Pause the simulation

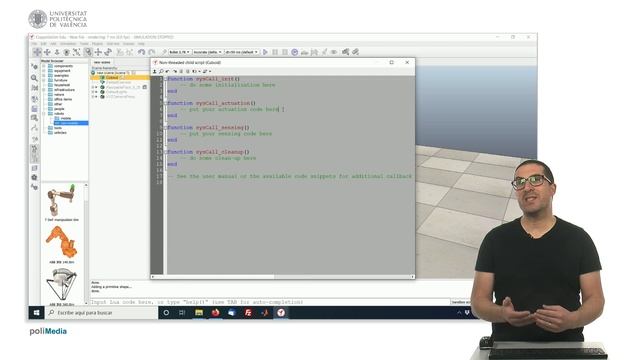pos(275,52)
